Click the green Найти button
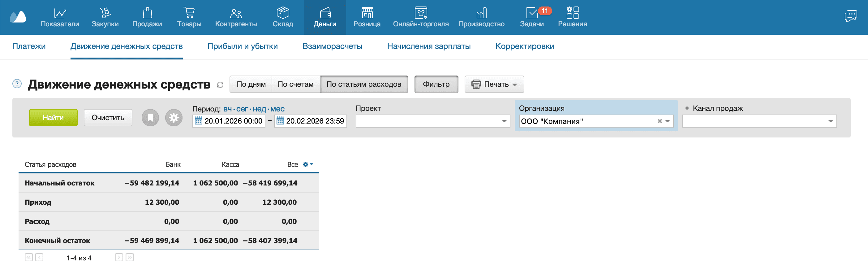The image size is (868, 270). [53, 118]
